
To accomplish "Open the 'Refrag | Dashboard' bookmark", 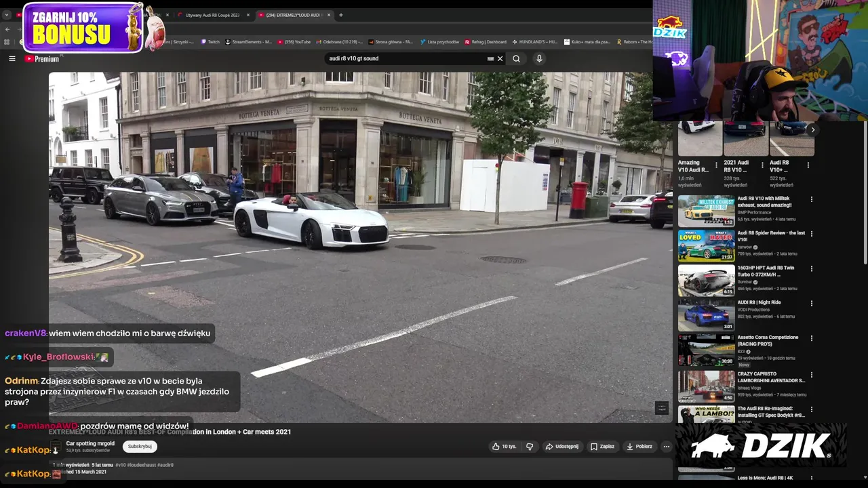I will 486,42.
